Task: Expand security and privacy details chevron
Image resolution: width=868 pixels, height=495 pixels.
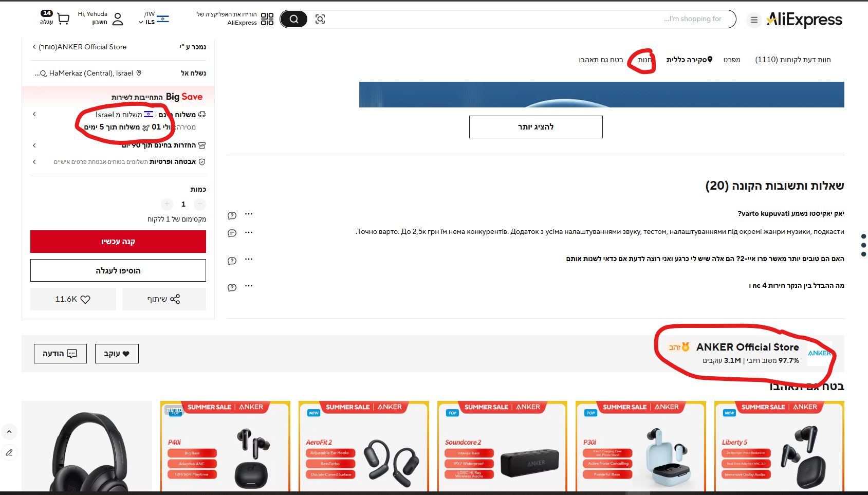Action: [34, 162]
